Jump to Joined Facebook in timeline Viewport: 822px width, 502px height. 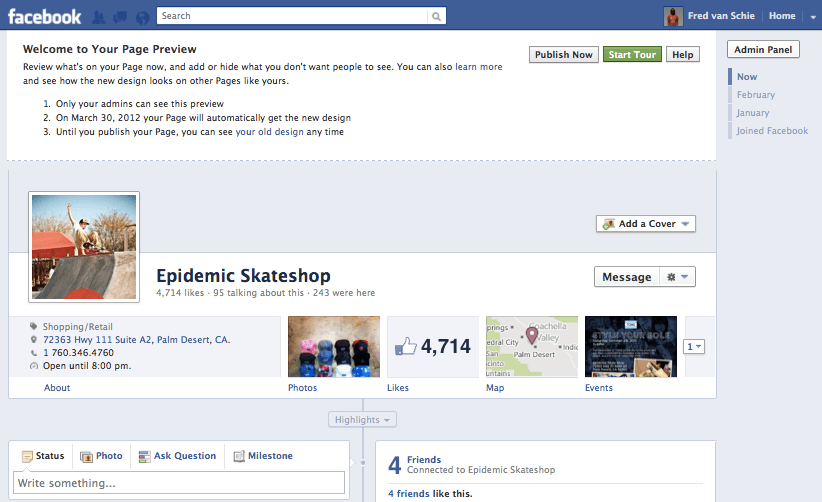click(772, 130)
